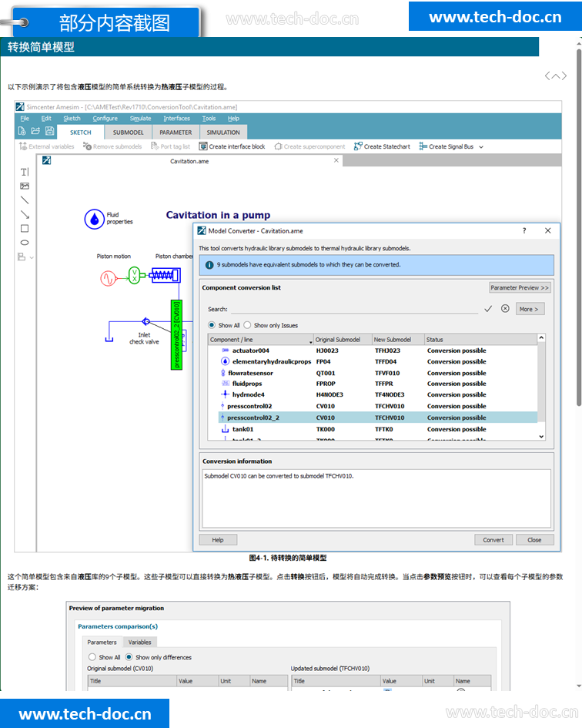Click the conversion list scroll down arrow
The height and width of the screenshot is (728, 582).
click(541, 437)
